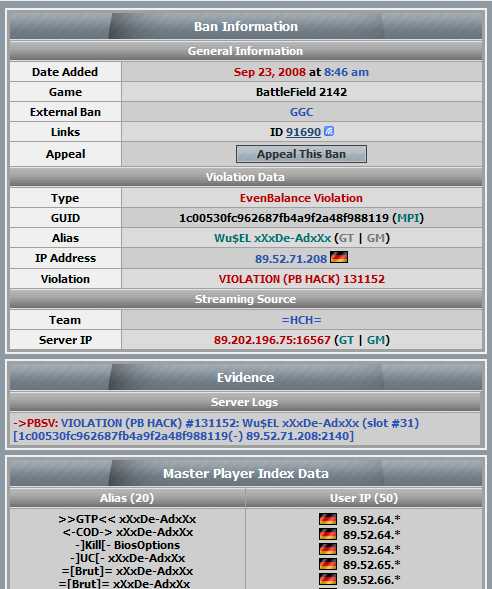Click first =[Brut]= xXxDe-AdxXx alias
492x589 pixels.
click(x=127, y=571)
